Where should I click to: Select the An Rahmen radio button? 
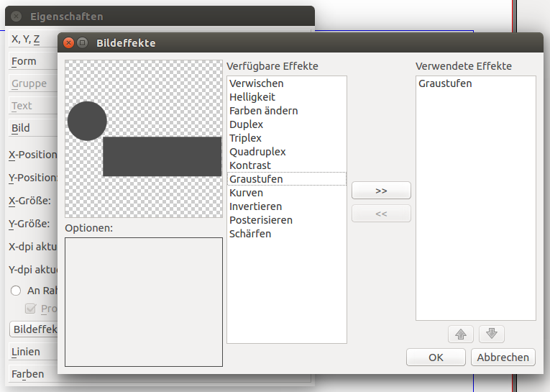[16, 291]
